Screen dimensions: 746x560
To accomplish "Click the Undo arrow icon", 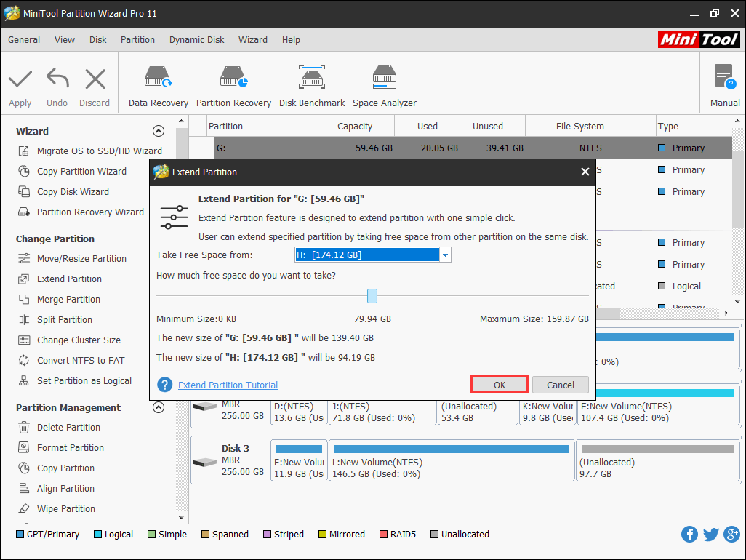I will click(57, 79).
